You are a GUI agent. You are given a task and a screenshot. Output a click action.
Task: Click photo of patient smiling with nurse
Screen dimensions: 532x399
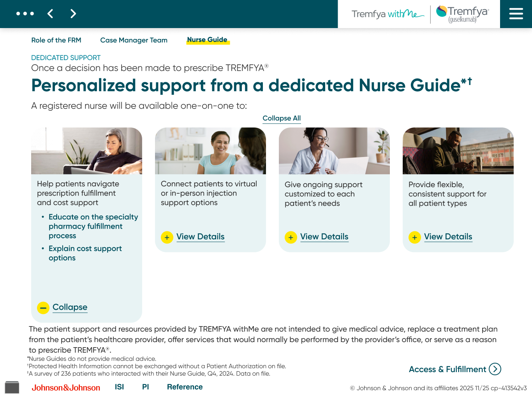210,151
